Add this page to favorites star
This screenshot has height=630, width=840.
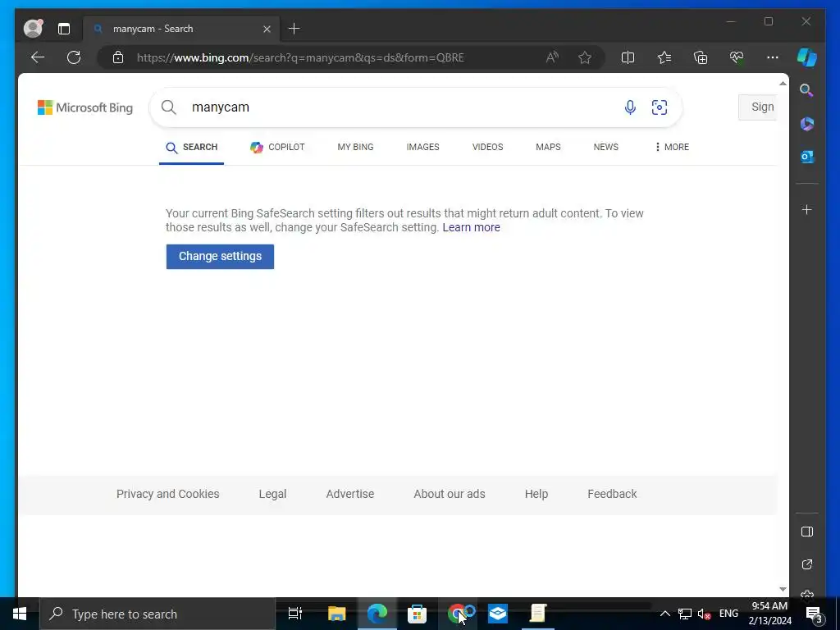click(585, 57)
